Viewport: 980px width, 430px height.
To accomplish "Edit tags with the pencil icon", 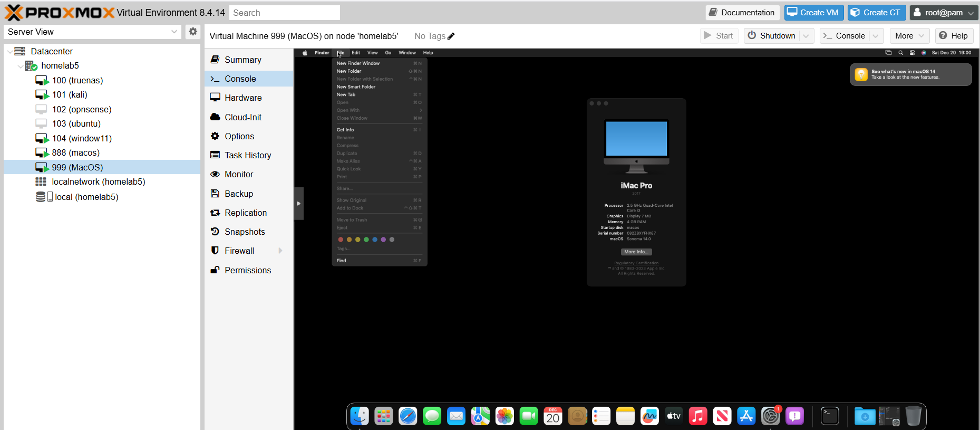I will (451, 36).
